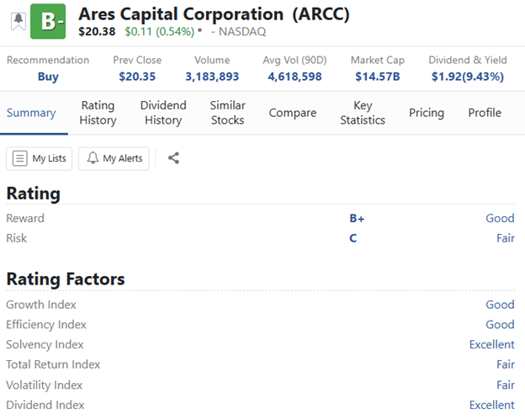
Task: View the Key Statistics tab
Action: [x=363, y=113]
